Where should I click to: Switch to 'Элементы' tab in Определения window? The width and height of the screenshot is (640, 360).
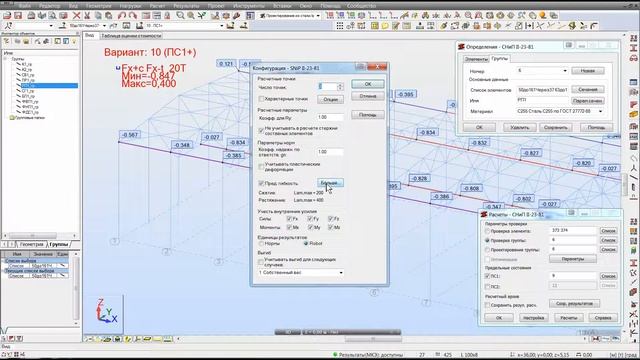(476, 59)
